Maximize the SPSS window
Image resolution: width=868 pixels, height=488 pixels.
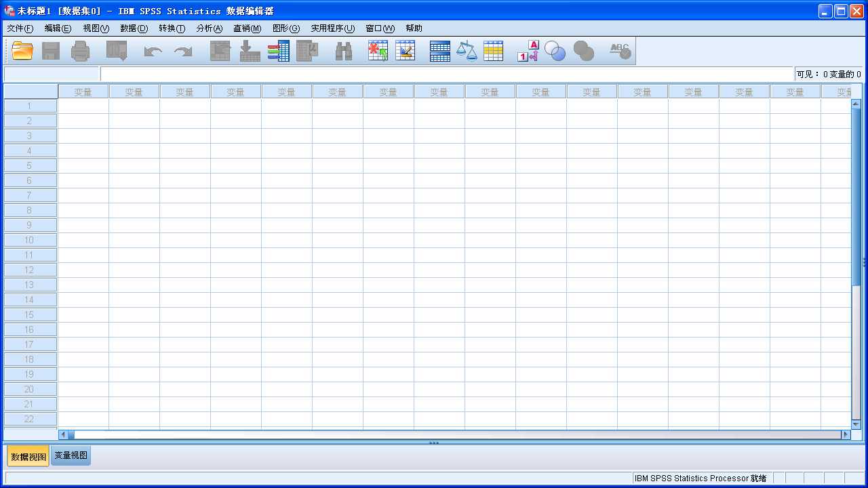click(x=841, y=11)
